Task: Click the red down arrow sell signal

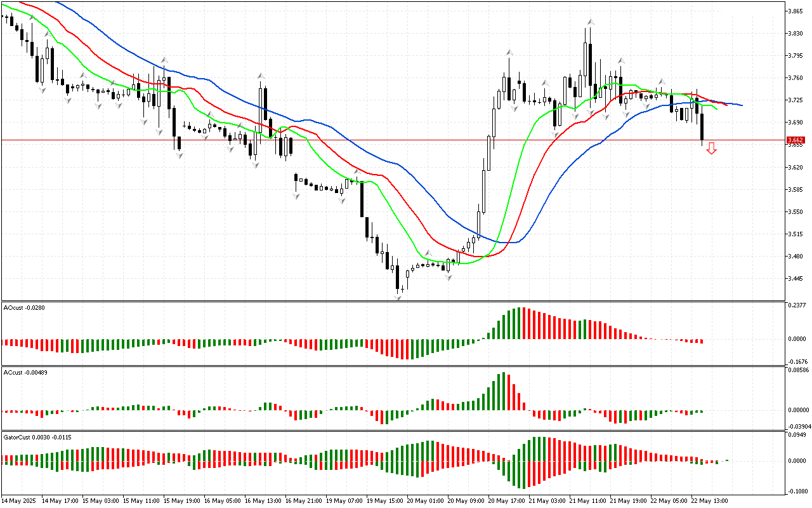Action: 712,149
